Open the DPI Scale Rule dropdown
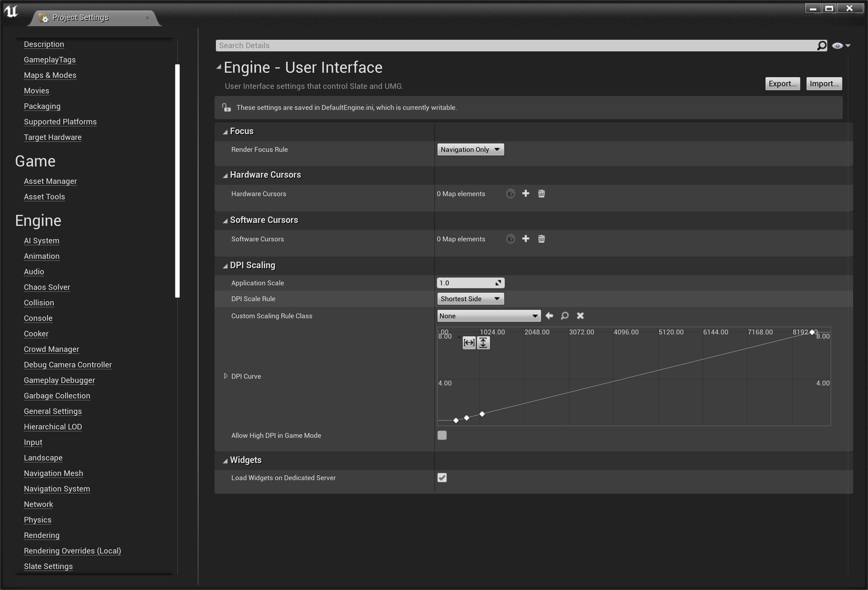The width and height of the screenshot is (868, 590). click(471, 299)
